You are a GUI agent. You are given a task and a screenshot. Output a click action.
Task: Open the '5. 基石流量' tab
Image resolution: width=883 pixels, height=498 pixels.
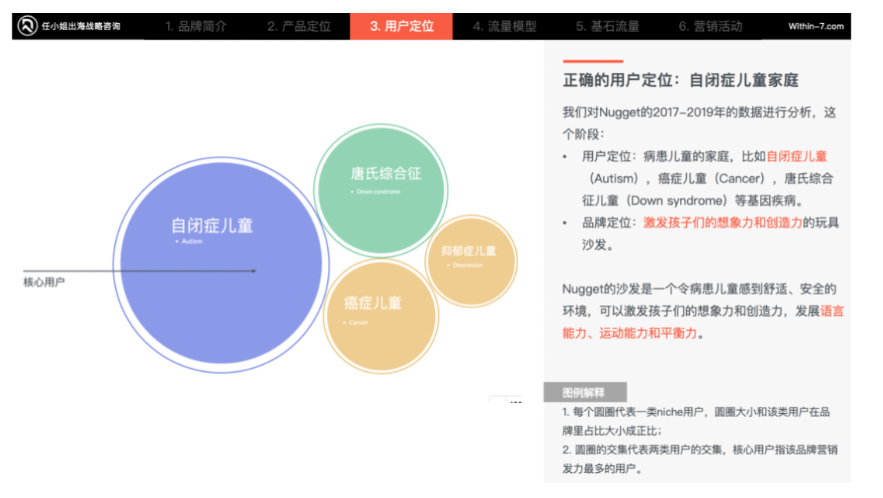[x=607, y=26]
